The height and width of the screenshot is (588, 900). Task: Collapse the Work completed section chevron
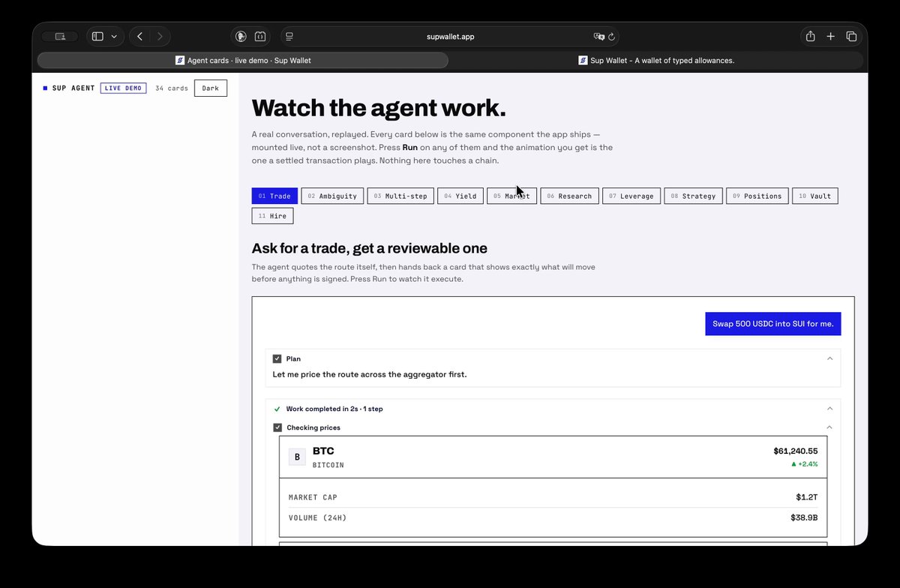click(x=829, y=409)
